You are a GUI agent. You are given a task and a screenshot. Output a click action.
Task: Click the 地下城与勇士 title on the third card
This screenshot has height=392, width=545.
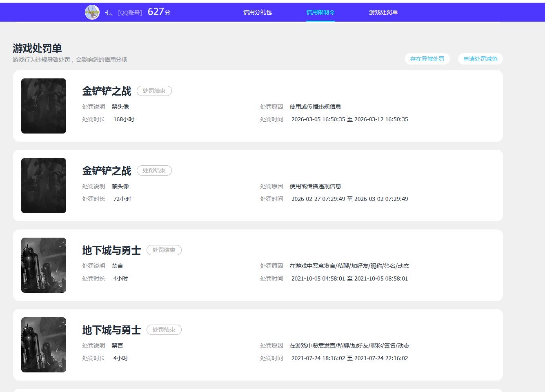111,251
